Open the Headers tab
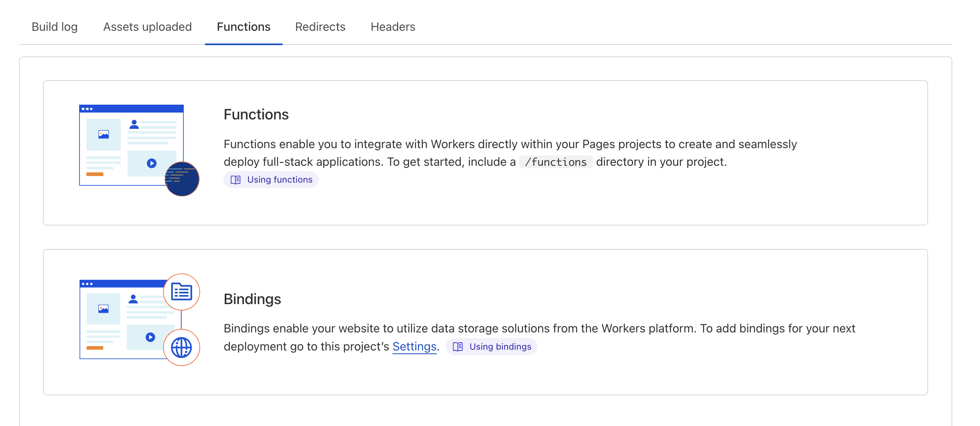 point(393,27)
